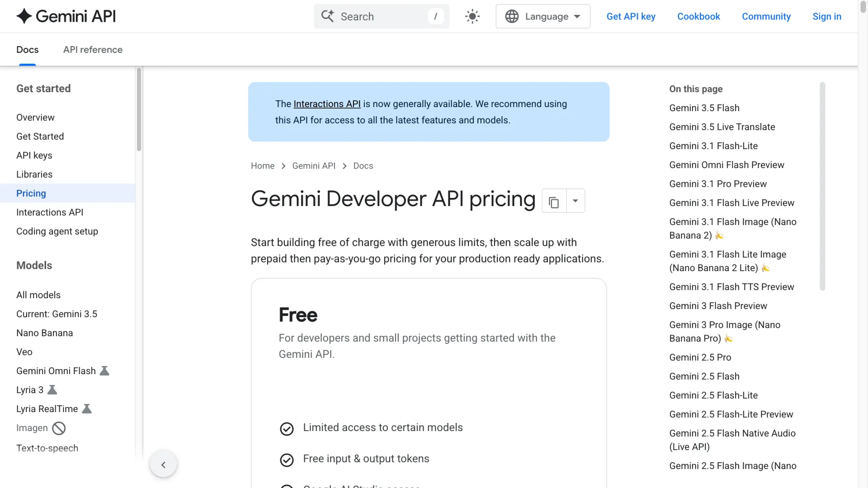
Task: Click the checkmark icon for Limited access
Action: coord(287,428)
